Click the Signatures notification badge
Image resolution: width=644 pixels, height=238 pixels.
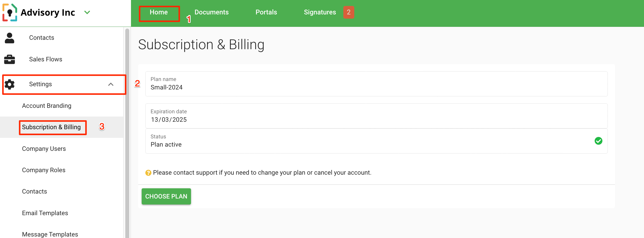pyautogui.click(x=349, y=12)
